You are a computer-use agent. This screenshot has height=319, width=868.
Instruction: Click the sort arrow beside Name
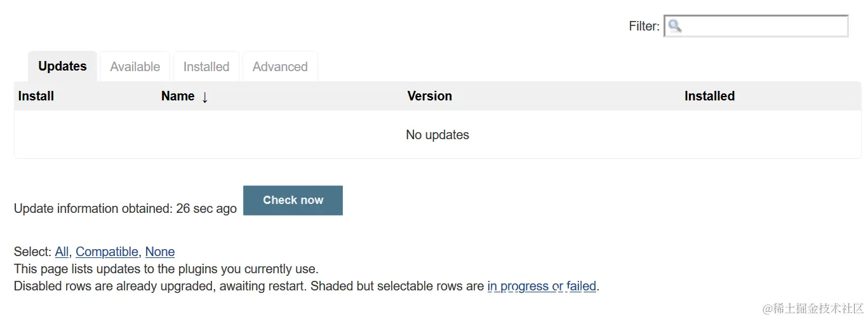tap(204, 97)
